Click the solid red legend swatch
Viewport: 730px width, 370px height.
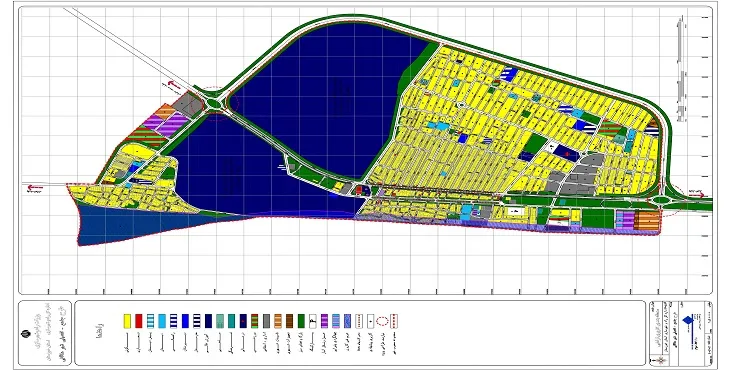pos(139,321)
